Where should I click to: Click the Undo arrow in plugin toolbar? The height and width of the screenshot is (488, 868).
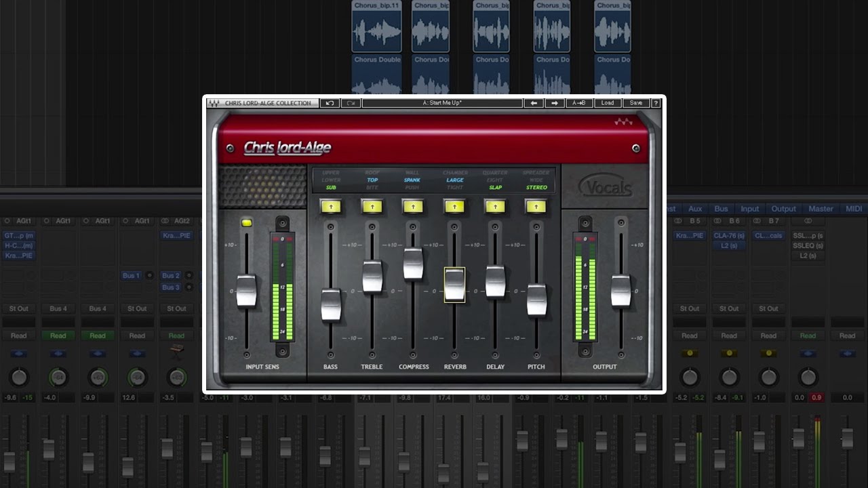330,103
